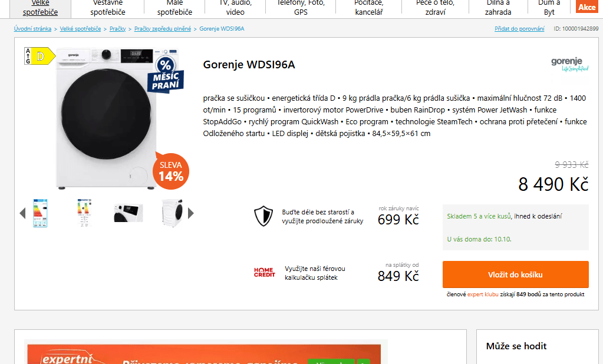The width and height of the screenshot is (603, 364).
Task: Click the energy class D label icon
Action: 39,56
